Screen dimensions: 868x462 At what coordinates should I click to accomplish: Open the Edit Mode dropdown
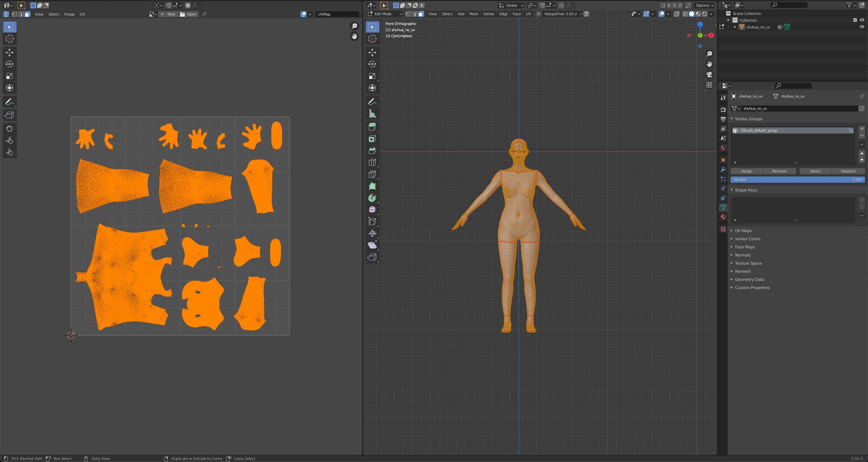click(384, 14)
